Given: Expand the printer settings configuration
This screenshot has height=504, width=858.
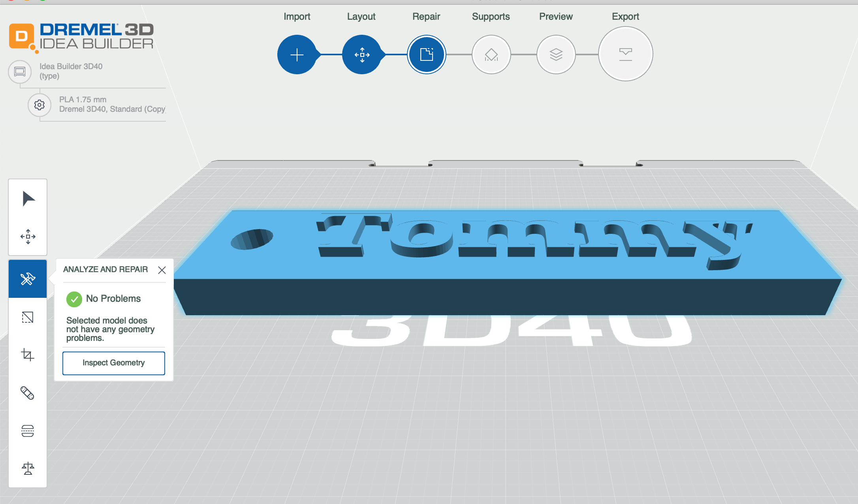Looking at the screenshot, I should coord(40,104).
